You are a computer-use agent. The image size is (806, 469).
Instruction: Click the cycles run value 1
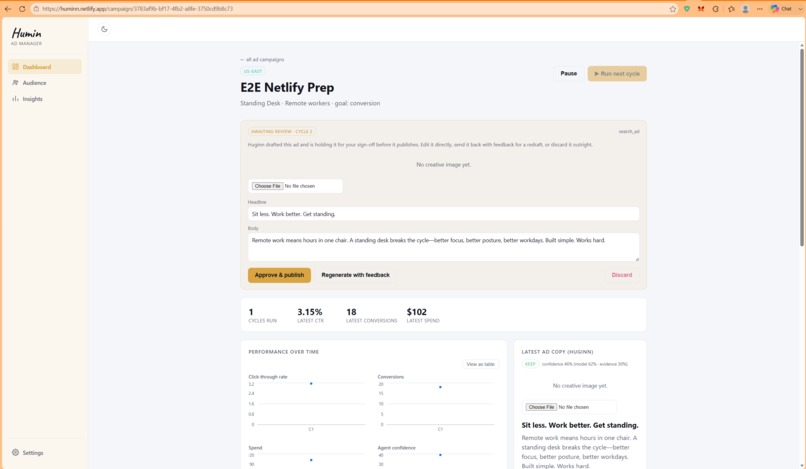click(x=251, y=312)
